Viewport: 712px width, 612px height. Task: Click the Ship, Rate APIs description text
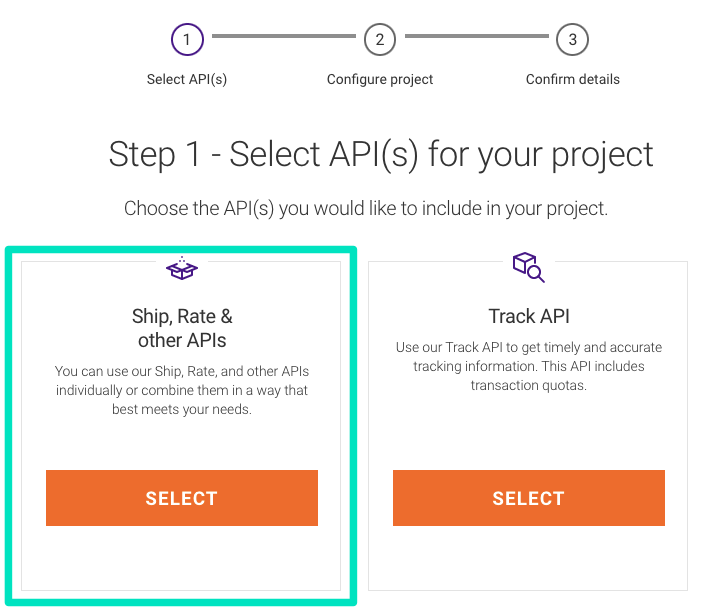[x=182, y=390]
